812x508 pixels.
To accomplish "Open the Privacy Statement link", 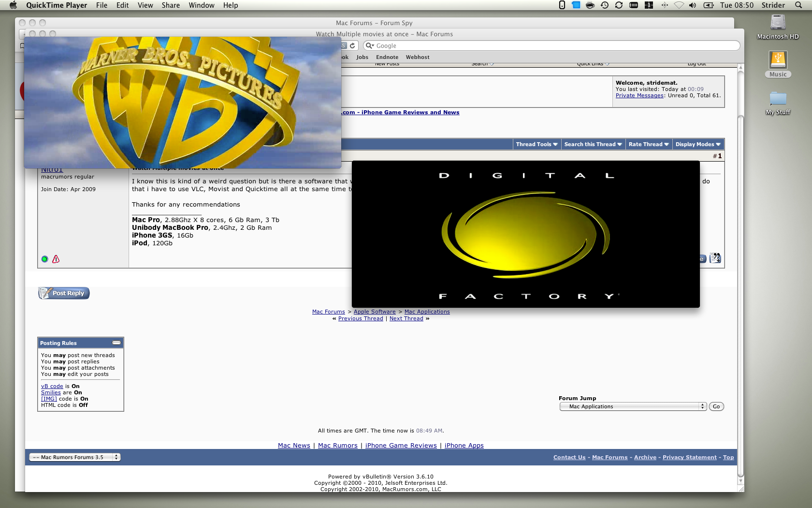I will tap(690, 457).
